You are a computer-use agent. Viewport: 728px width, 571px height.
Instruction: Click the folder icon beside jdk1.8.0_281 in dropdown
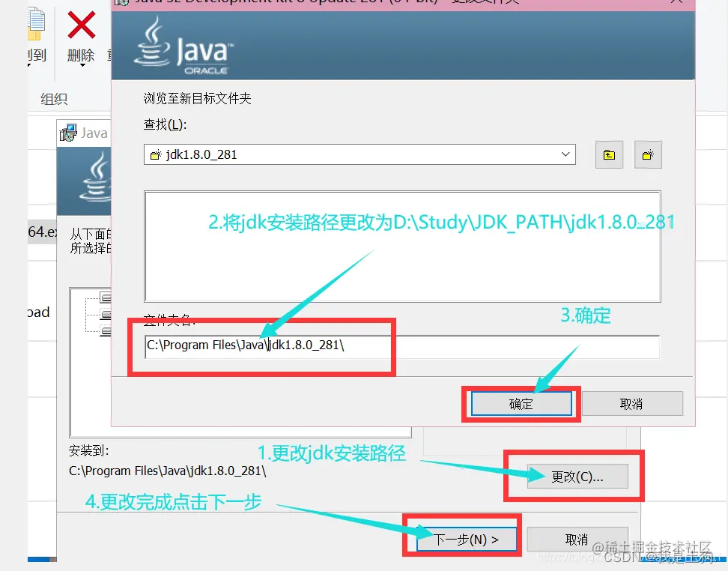point(156,154)
